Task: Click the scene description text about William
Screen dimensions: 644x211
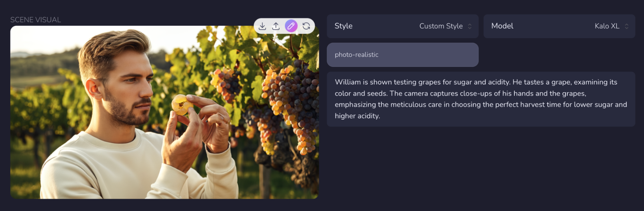Action: (x=480, y=99)
